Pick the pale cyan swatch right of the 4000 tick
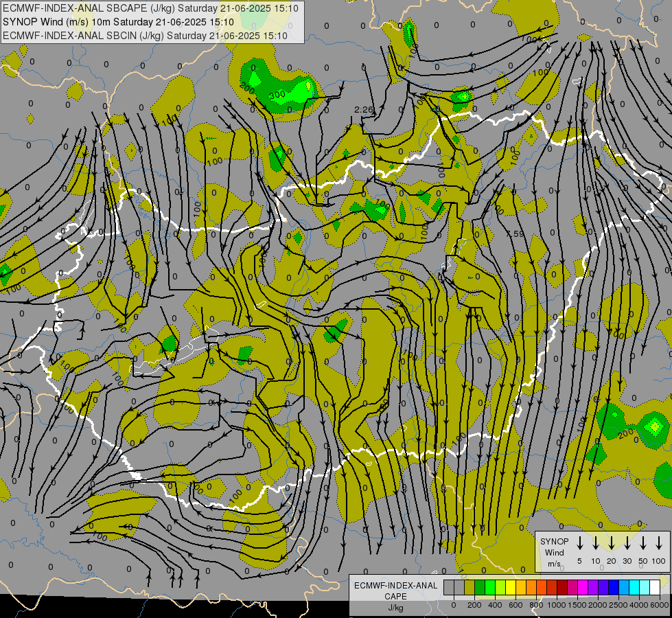This screenshot has width=672, height=618. [x=645, y=587]
